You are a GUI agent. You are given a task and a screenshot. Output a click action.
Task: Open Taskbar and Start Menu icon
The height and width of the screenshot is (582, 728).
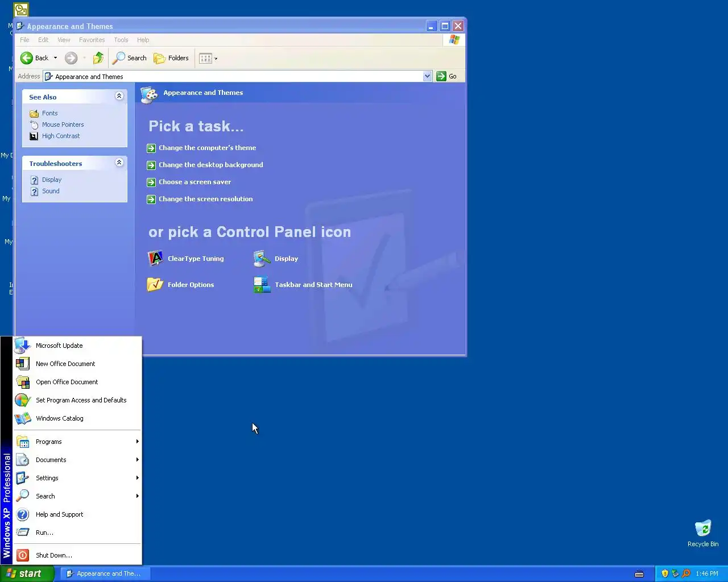(303, 285)
